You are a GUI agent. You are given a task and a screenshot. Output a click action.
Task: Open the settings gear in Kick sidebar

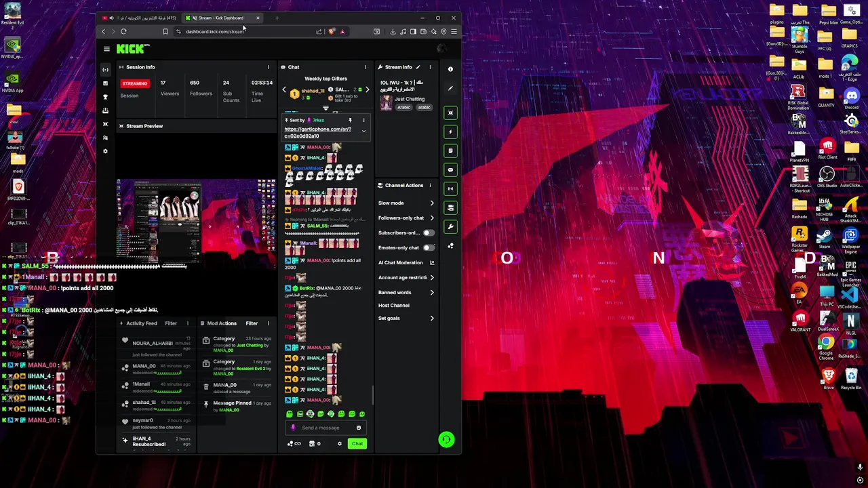tap(105, 151)
